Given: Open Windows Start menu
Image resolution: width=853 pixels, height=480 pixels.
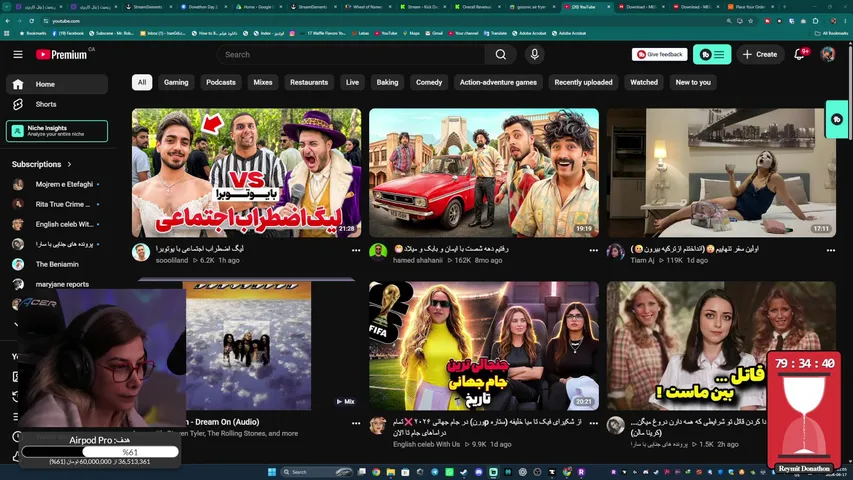Looking at the screenshot, I should coord(272,472).
